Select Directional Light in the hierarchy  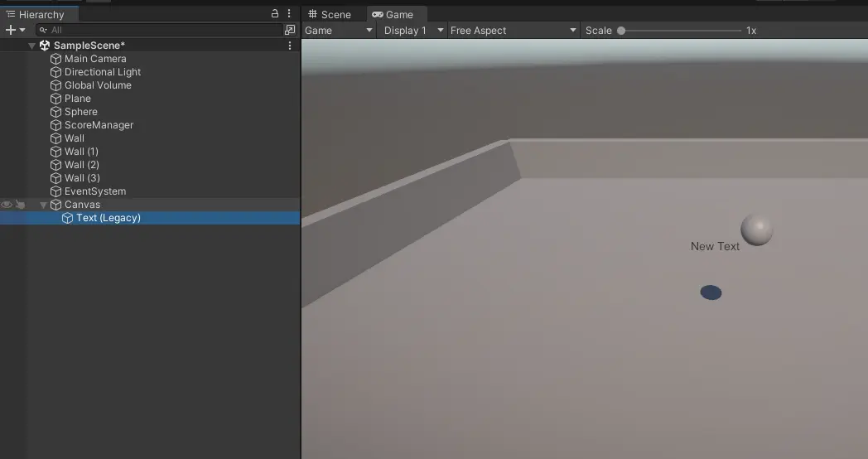[x=103, y=72]
